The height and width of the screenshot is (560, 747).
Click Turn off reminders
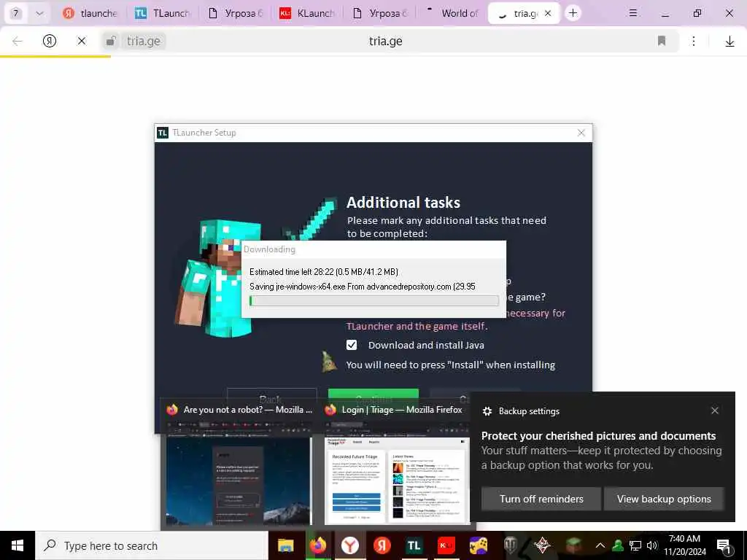(541, 499)
